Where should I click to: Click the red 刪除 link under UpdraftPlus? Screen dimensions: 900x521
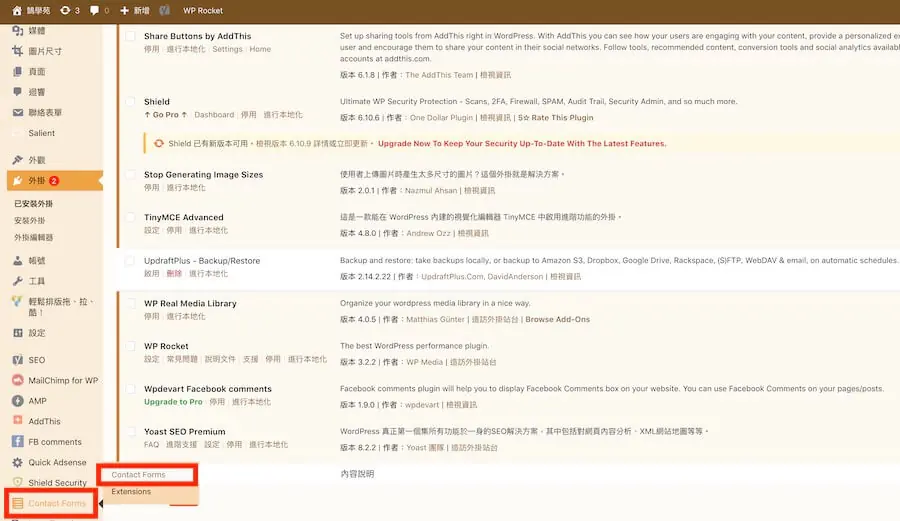174,274
